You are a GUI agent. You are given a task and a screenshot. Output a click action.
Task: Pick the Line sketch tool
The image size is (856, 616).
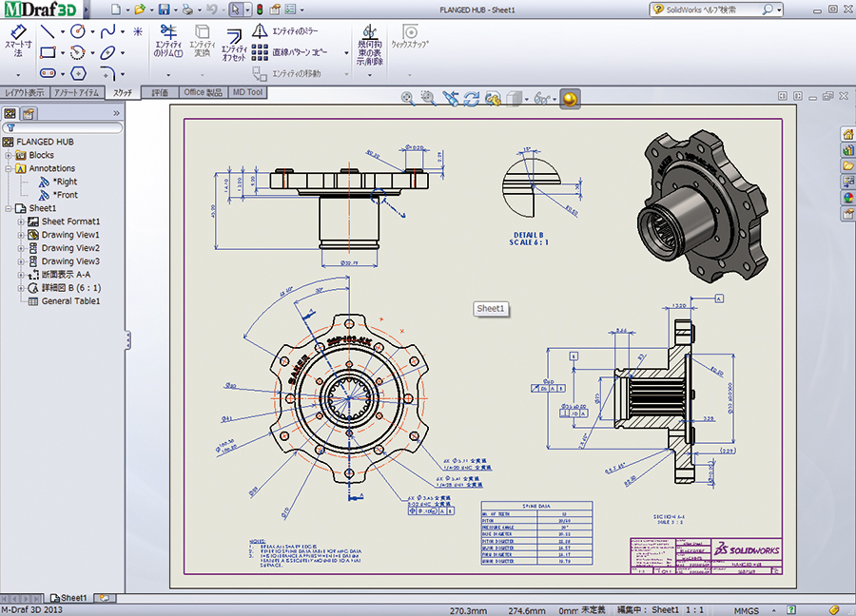click(49, 31)
